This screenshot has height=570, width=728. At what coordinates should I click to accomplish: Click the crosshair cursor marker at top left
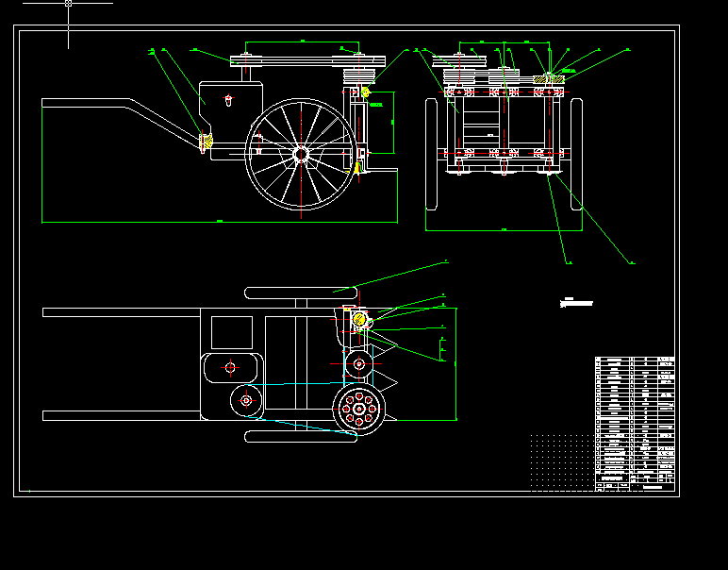tap(68, 3)
